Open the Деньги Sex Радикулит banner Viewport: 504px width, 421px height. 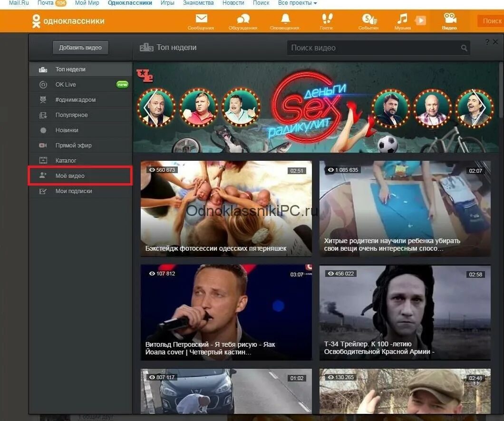point(316,108)
